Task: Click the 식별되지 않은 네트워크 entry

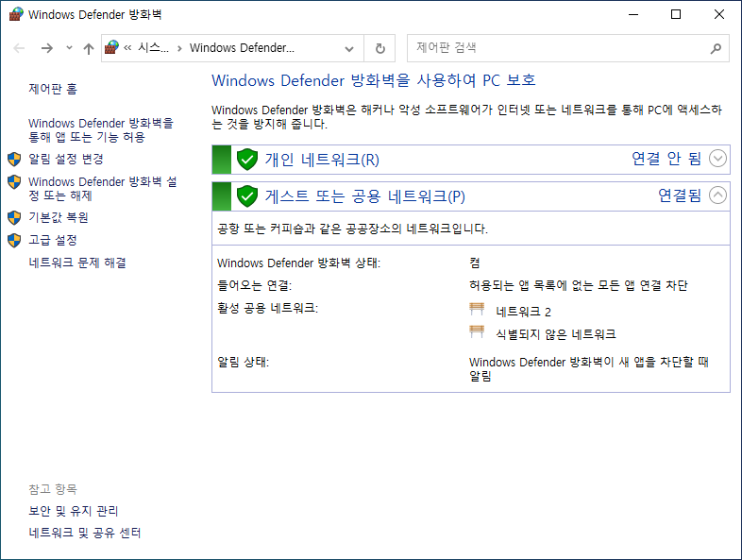Action: 556,334
